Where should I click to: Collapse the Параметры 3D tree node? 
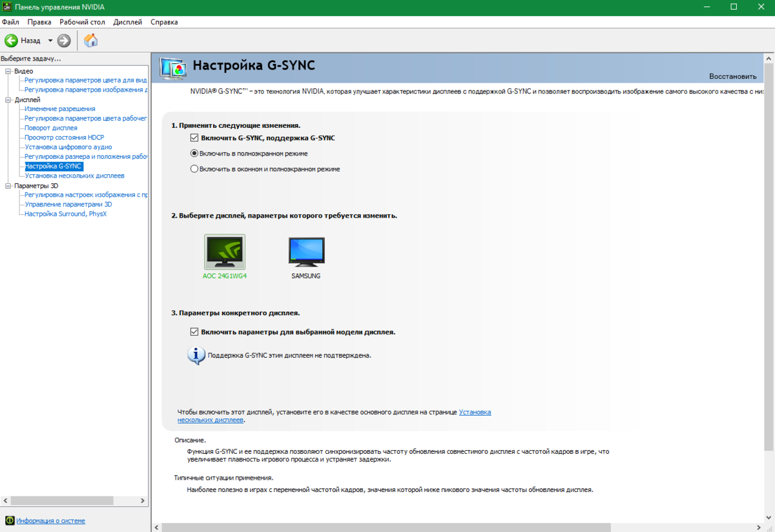[x=8, y=186]
